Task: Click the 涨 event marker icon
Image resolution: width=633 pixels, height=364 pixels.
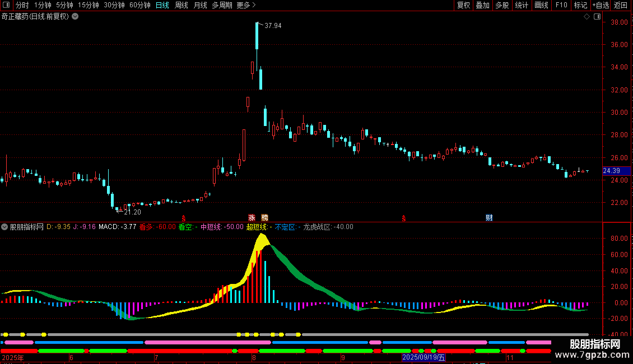Action: [252, 218]
